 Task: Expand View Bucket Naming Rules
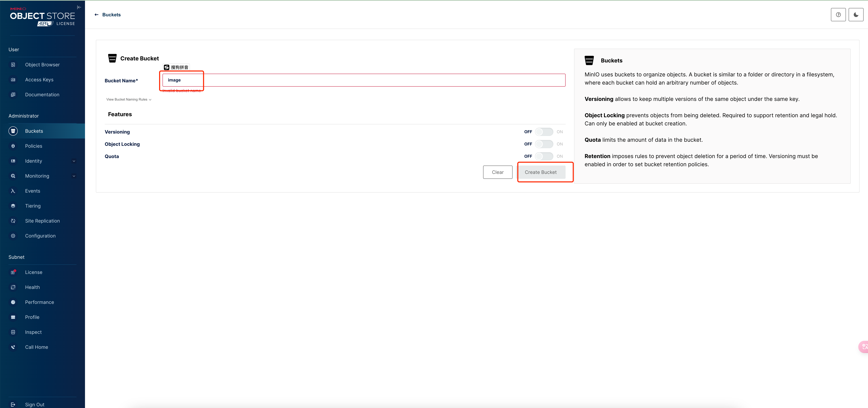pyautogui.click(x=129, y=100)
